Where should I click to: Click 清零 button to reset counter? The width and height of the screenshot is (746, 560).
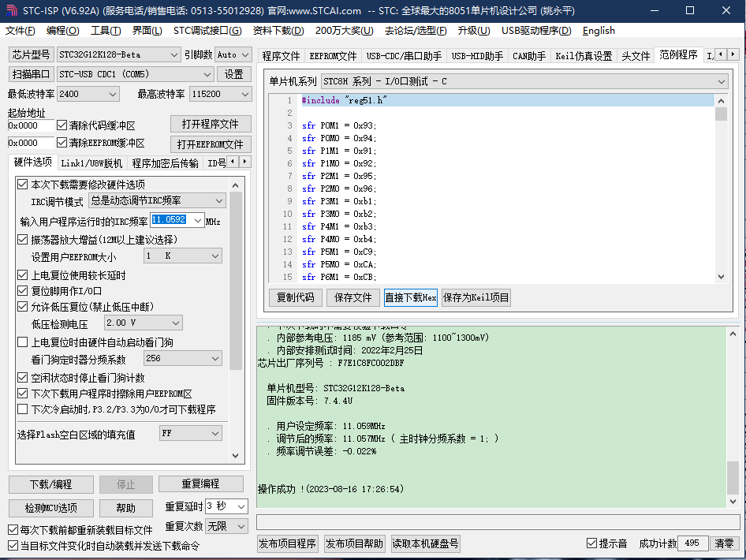point(724,543)
